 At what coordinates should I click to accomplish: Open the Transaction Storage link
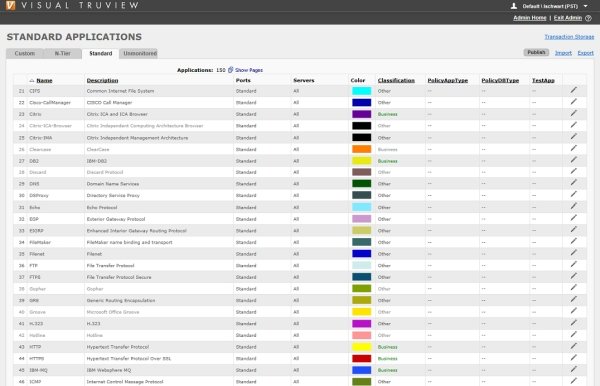(569, 37)
